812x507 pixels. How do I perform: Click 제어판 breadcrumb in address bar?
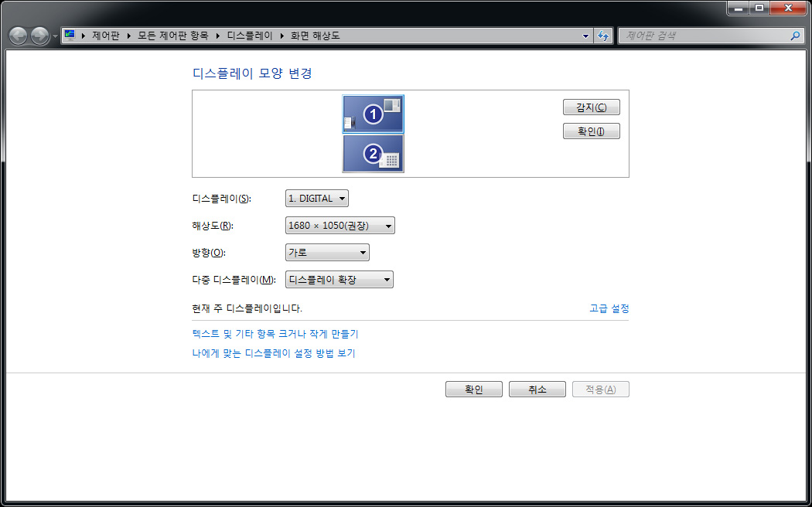coord(105,36)
